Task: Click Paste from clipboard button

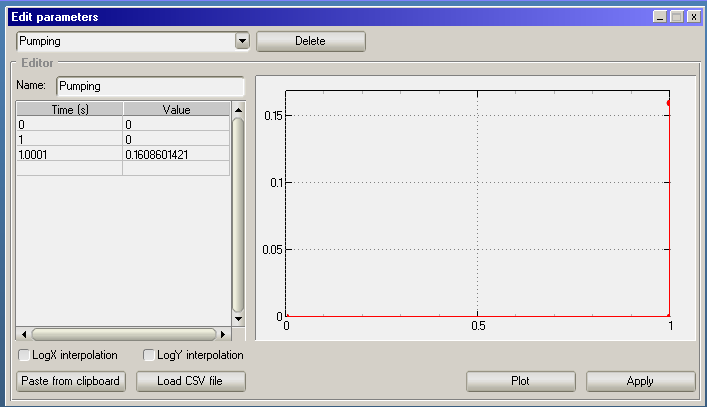Action: tap(71, 381)
